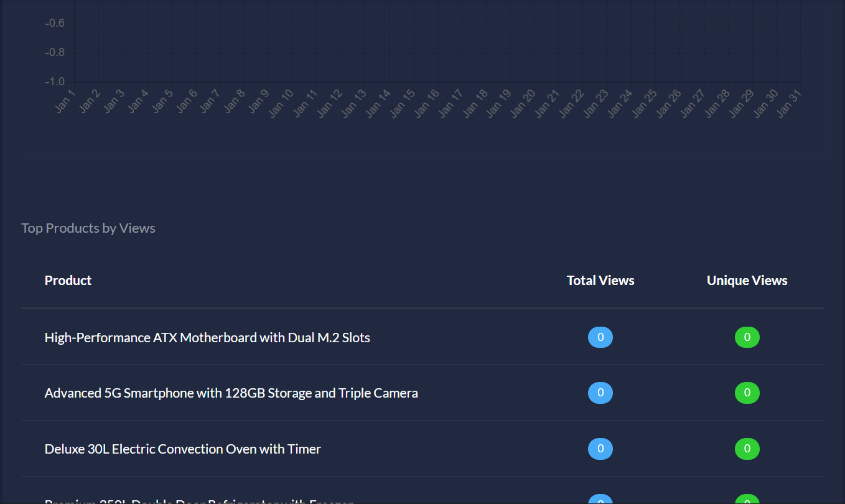
Task: Select the Advanced 5G Smartphone product row
Action: click(x=231, y=393)
